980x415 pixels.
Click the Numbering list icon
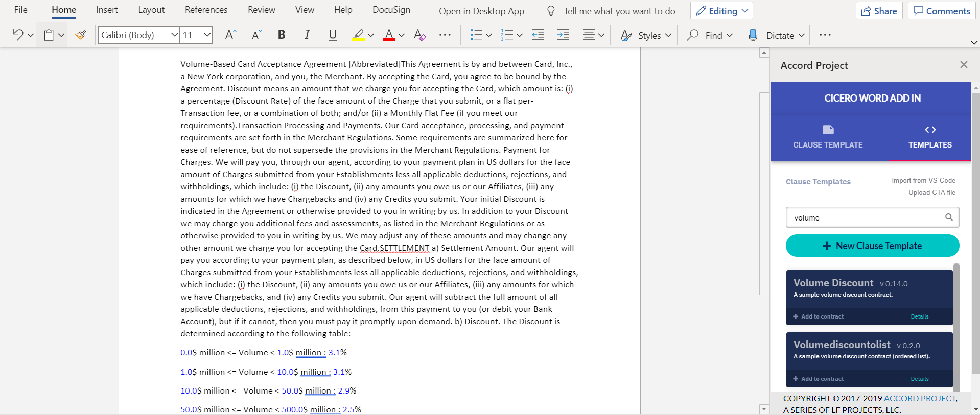(507, 35)
